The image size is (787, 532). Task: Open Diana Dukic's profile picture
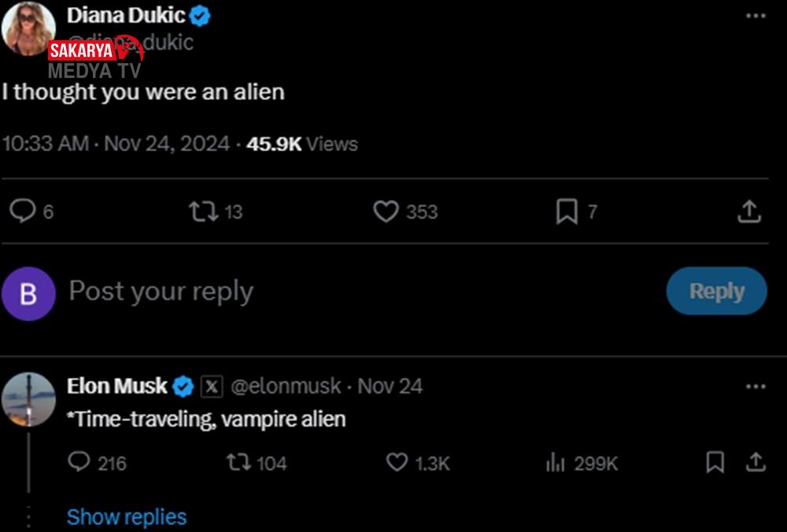click(27, 28)
